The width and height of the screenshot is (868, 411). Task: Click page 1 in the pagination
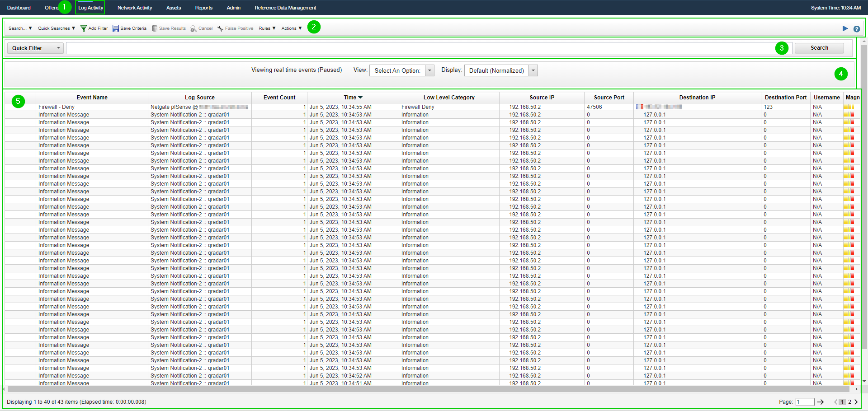[x=842, y=402]
